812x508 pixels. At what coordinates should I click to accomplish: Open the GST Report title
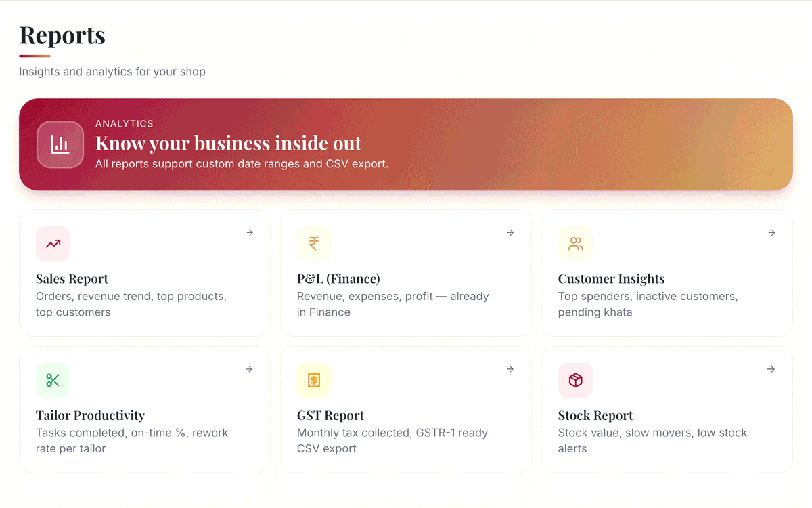tap(330, 415)
